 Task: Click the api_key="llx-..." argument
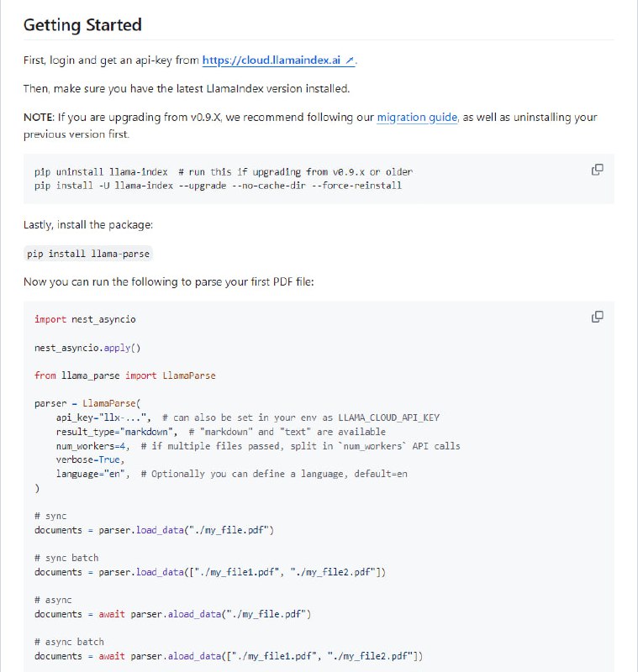pyautogui.click(x=103, y=417)
